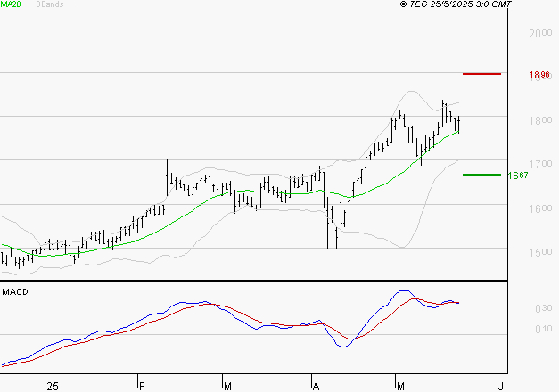Click the 25 year marker on time axis

coord(53,387)
